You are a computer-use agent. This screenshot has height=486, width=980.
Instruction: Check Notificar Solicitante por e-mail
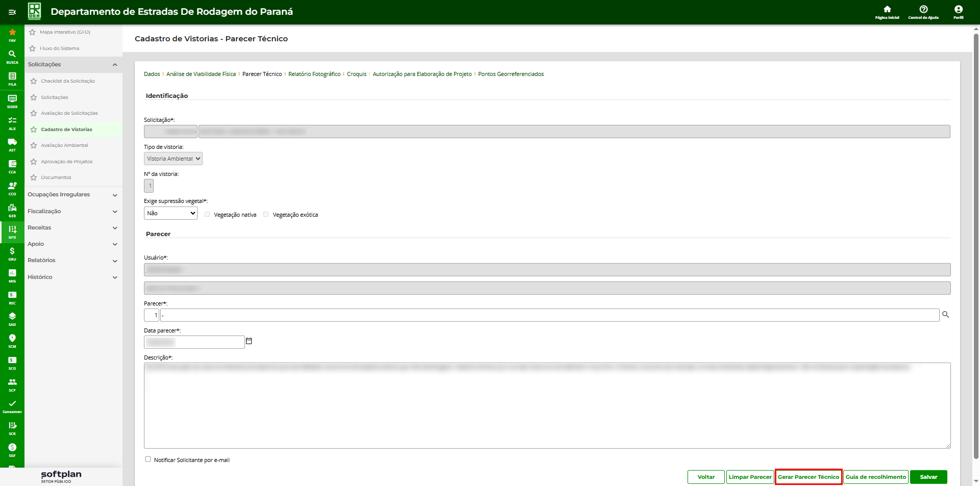point(148,459)
